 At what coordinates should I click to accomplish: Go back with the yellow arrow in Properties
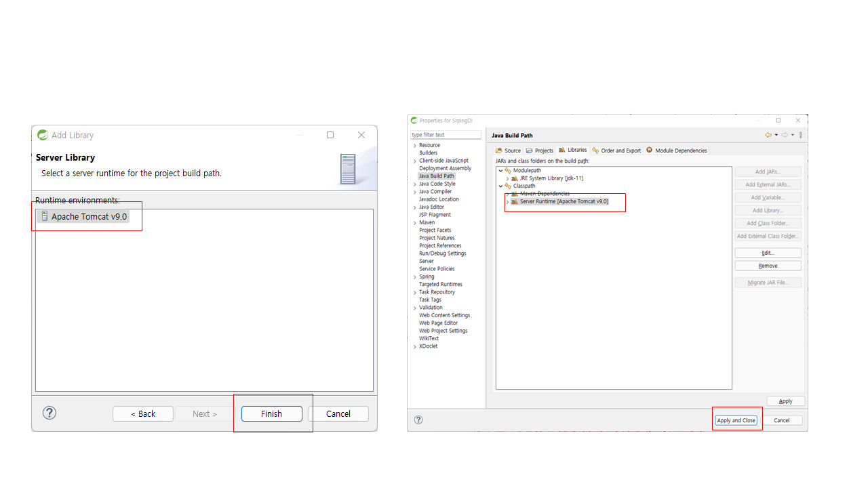(768, 135)
